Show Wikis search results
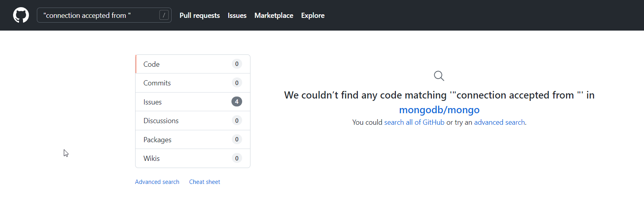Viewport: 644px width, 201px height. [151, 158]
